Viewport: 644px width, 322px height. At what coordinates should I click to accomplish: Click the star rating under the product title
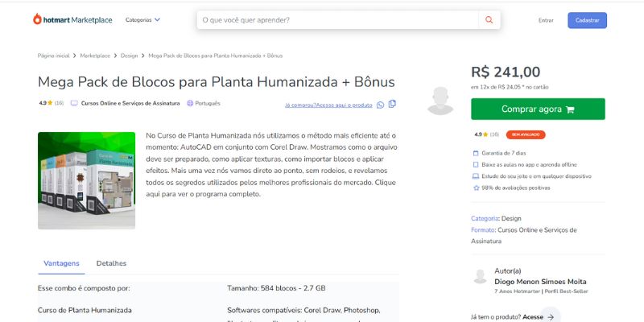pyautogui.click(x=52, y=104)
